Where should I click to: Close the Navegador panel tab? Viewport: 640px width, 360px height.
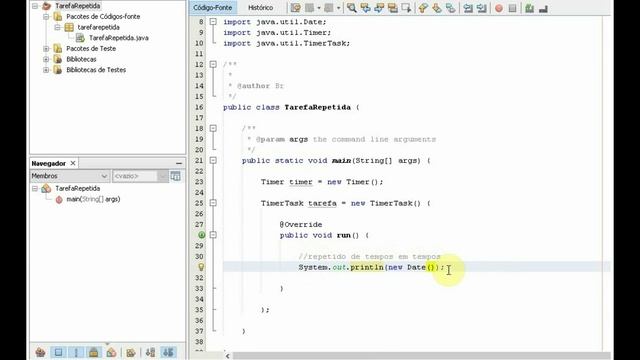pyautogui.click(x=73, y=163)
